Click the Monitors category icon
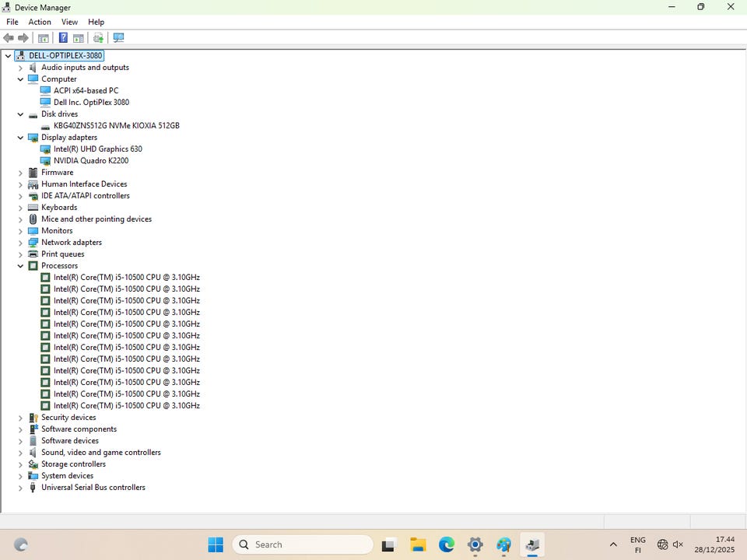 tap(33, 231)
